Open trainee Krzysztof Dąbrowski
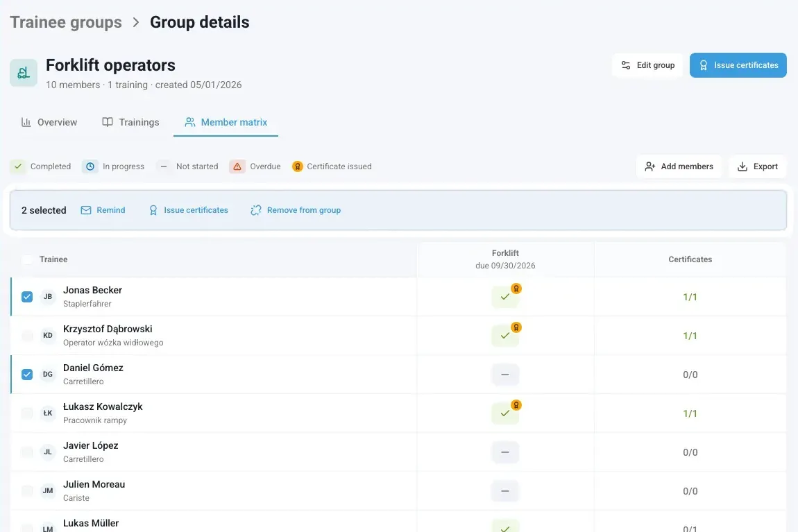 [x=108, y=329]
